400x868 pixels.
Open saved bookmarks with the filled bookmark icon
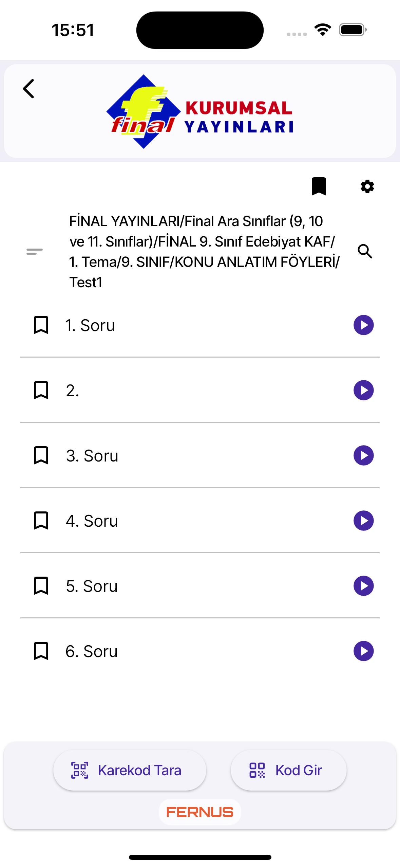[319, 186]
